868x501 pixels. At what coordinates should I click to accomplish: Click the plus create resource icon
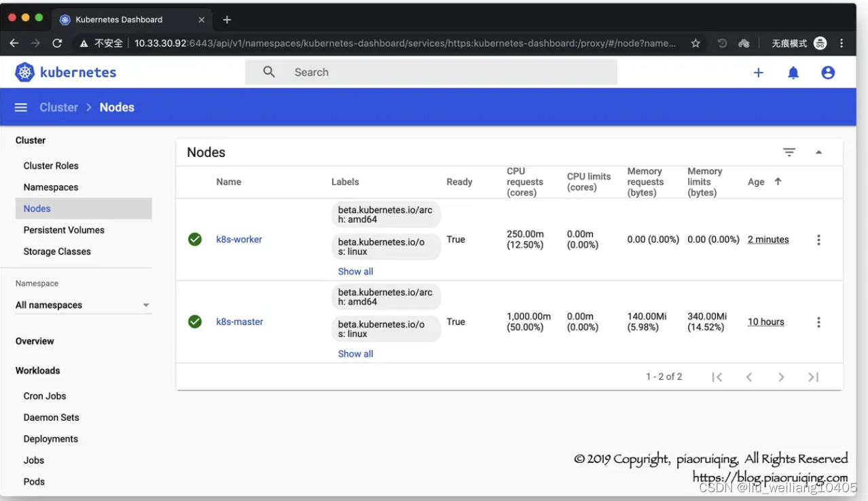click(x=759, y=73)
